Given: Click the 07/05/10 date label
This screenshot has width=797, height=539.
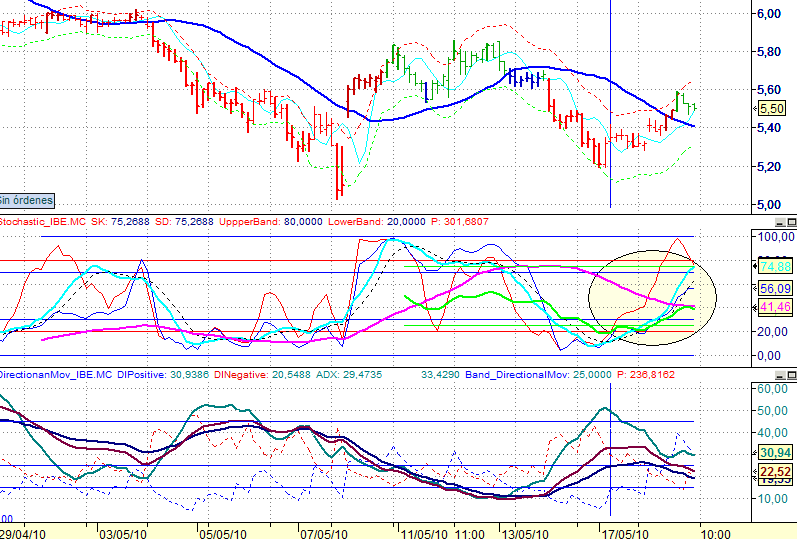Looking at the screenshot, I should click(x=323, y=534).
